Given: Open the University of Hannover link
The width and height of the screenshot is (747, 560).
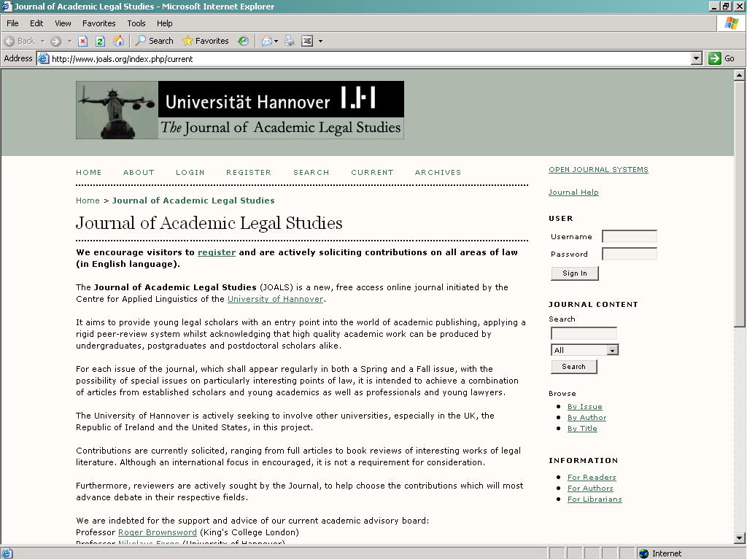Looking at the screenshot, I should point(275,299).
